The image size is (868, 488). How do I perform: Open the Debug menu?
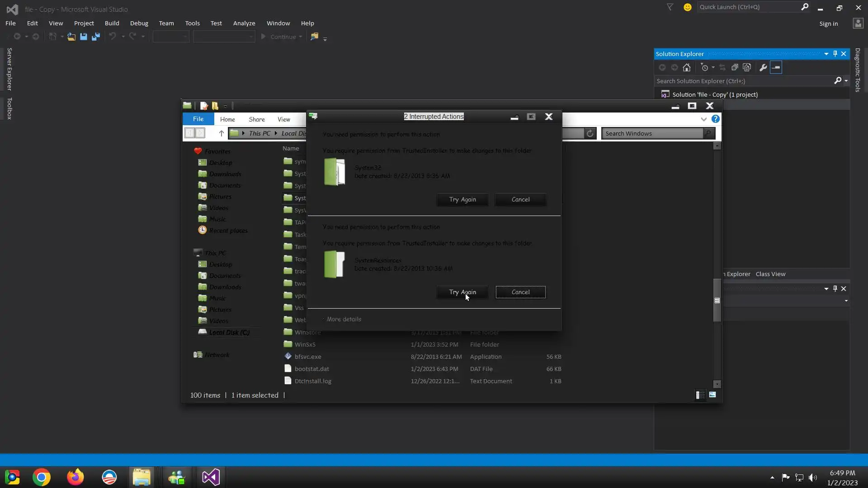click(139, 23)
